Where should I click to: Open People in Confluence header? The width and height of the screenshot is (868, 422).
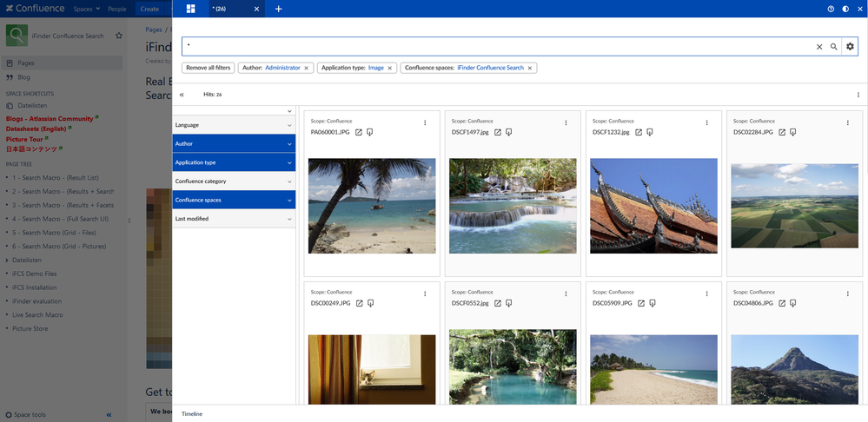point(116,9)
